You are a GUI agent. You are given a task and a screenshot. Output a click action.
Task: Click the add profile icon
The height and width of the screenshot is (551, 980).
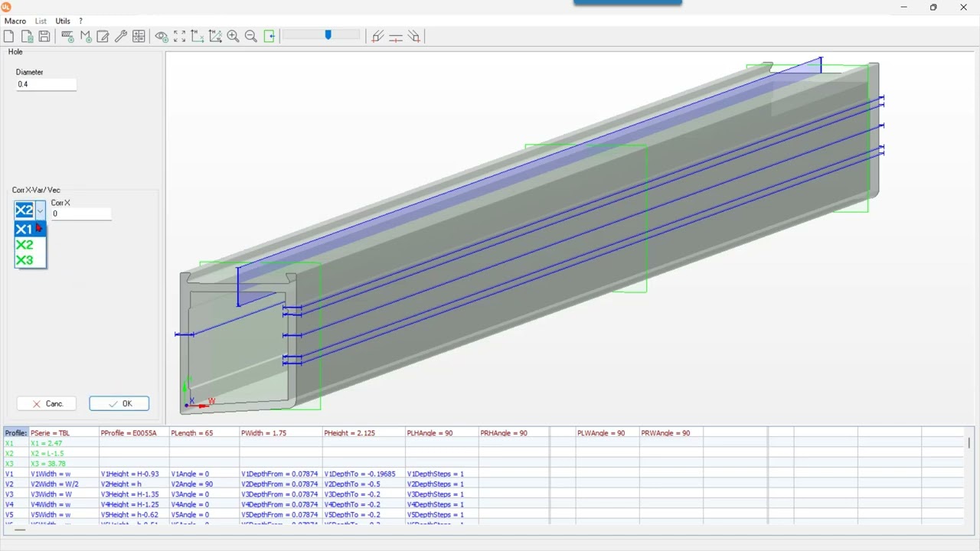[67, 36]
